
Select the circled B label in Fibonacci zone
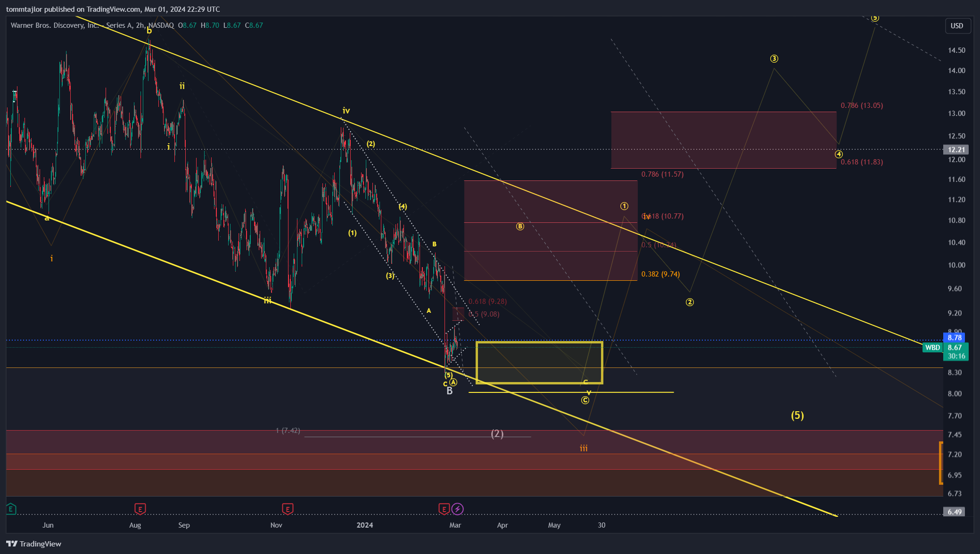point(520,227)
